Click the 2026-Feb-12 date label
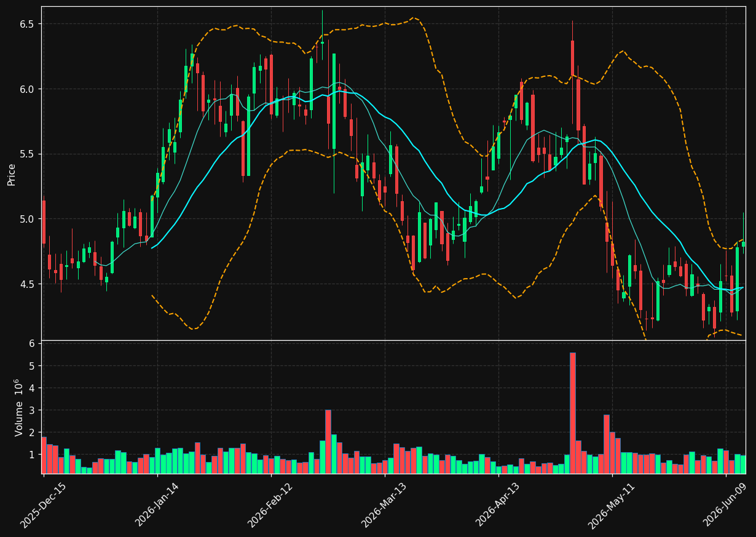The image size is (756, 537). pyautogui.click(x=271, y=505)
